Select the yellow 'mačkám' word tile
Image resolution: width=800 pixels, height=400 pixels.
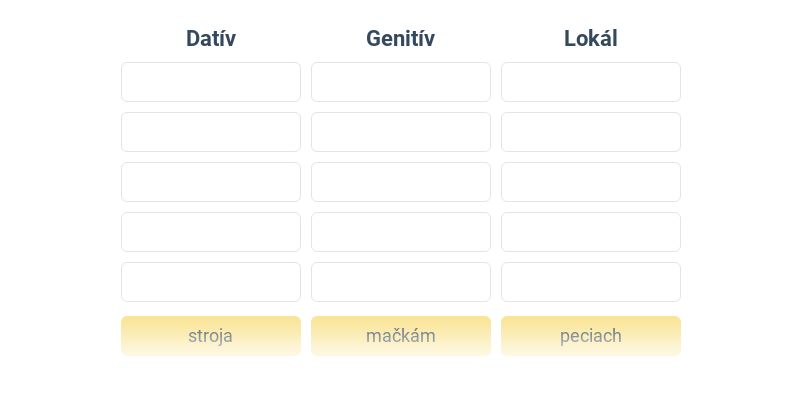click(x=401, y=336)
